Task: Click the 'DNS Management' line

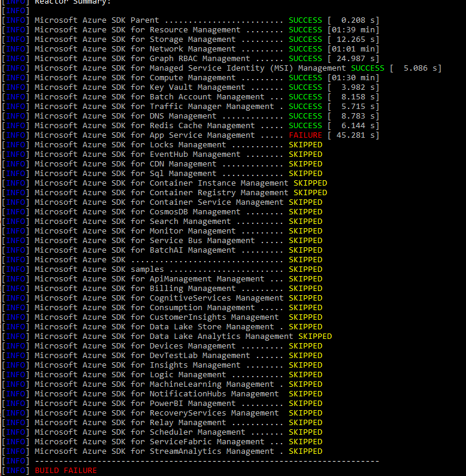Action: tap(190, 116)
